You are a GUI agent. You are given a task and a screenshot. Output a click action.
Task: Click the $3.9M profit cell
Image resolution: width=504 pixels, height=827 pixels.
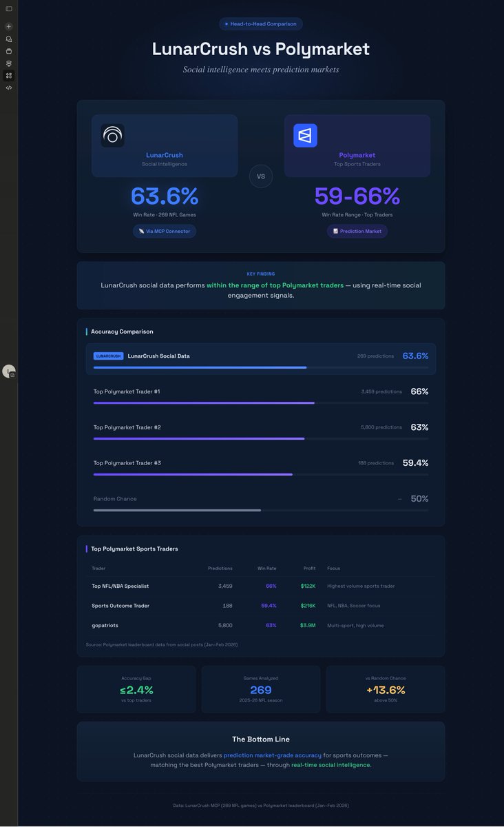click(x=308, y=626)
